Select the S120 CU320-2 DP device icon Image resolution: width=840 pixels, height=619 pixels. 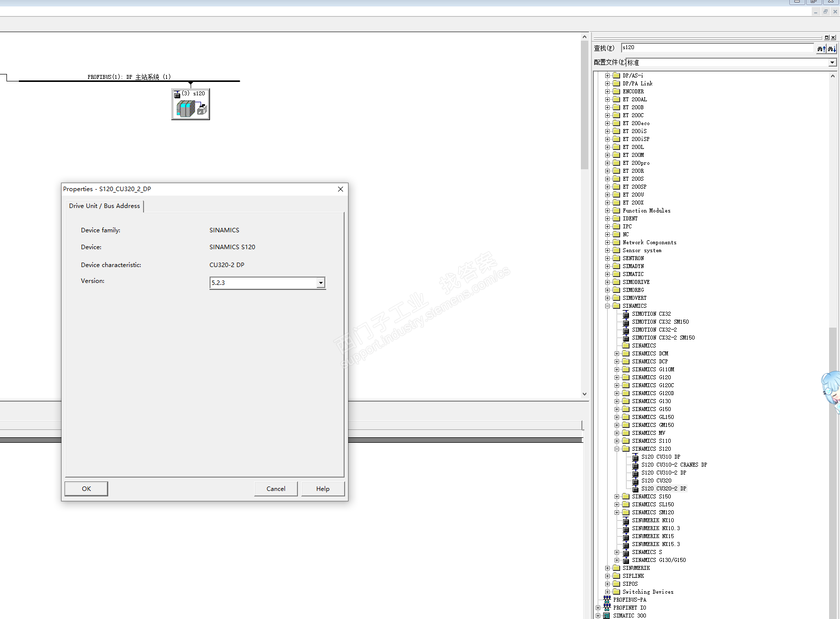coord(635,488)
